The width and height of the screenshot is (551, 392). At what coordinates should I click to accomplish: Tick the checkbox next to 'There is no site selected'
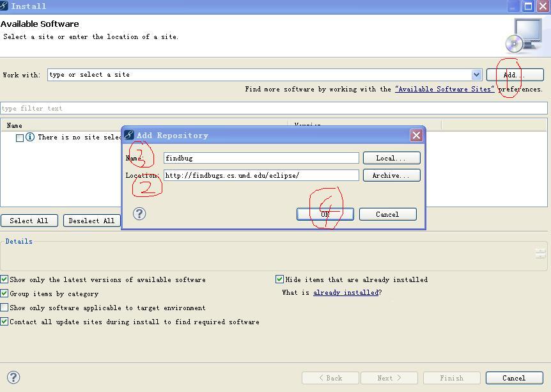(x=20, y=138)
